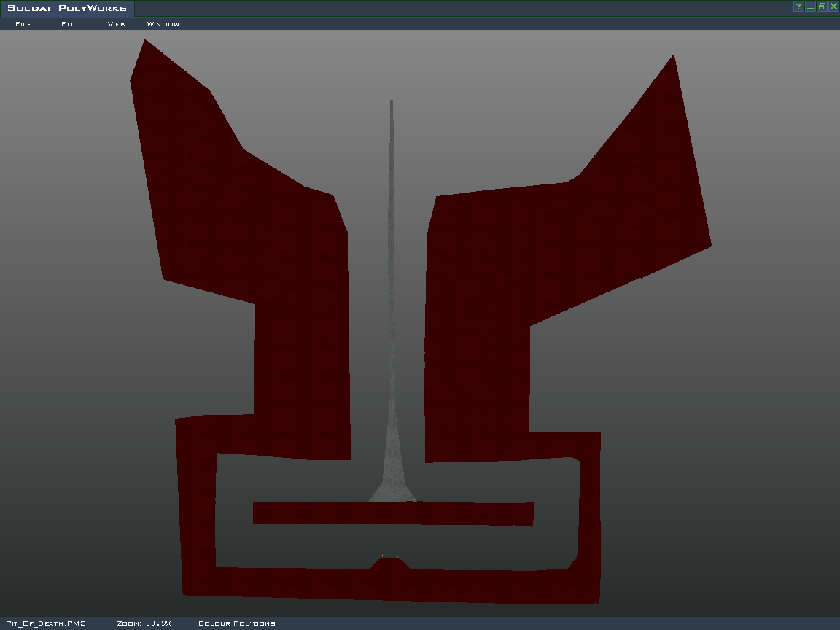Click the small raised bump on pit floor
This screenshot has height=630, width=840.
pos(390,564)
